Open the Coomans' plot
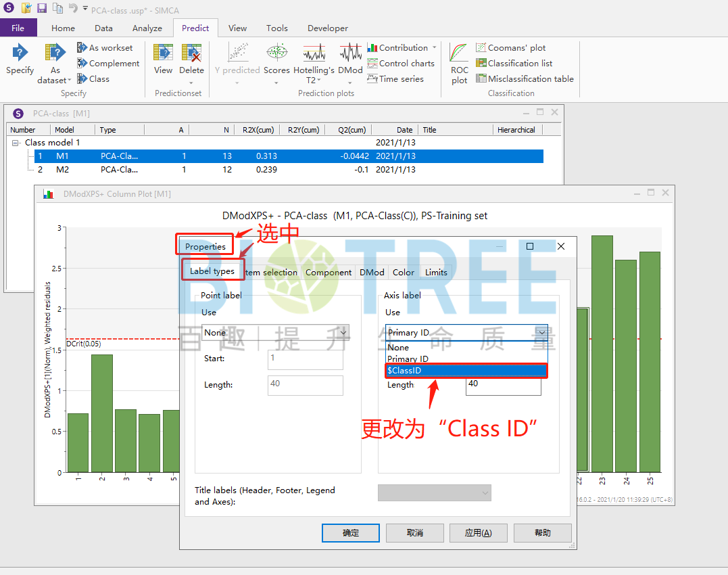This screenshot has width=728, height=575. (x=510, y=48)
